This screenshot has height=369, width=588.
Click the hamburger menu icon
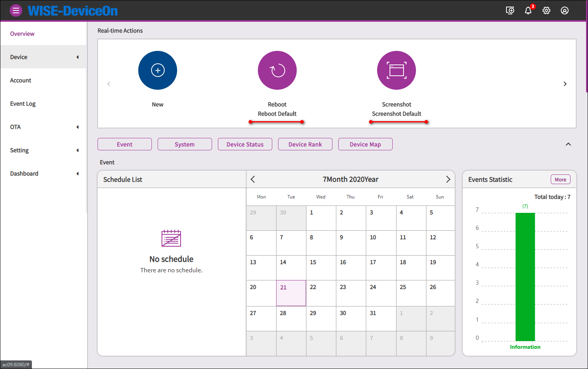click(x=16, y=10)
